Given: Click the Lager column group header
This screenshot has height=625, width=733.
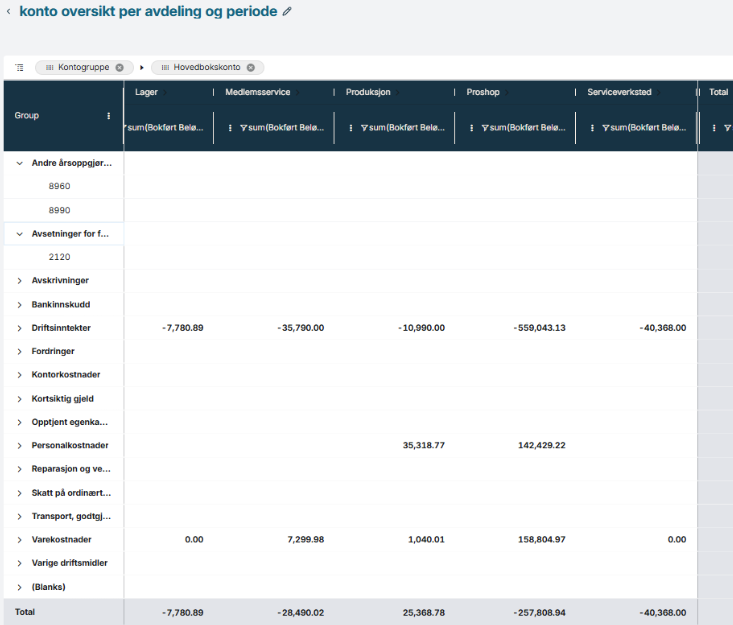Looking at the screenshot, I should [146, 92].
